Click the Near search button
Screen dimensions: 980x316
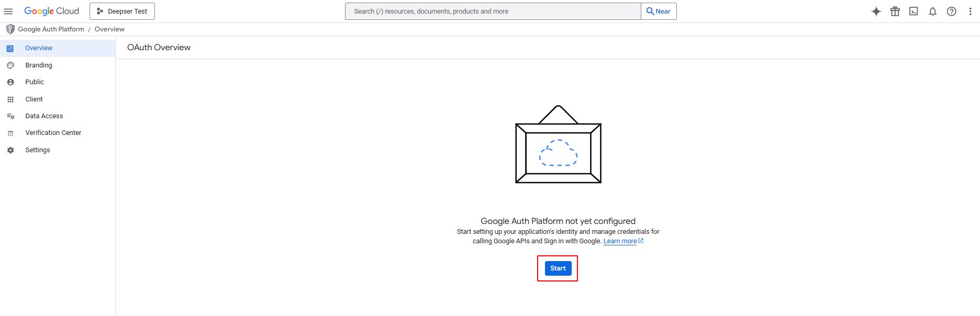pos(659,11)
